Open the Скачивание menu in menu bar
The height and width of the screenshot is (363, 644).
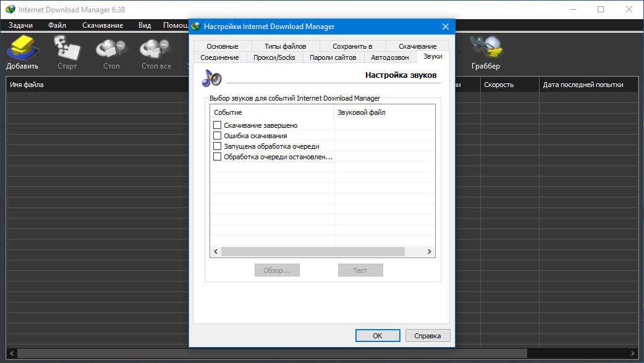pos(103,25)
